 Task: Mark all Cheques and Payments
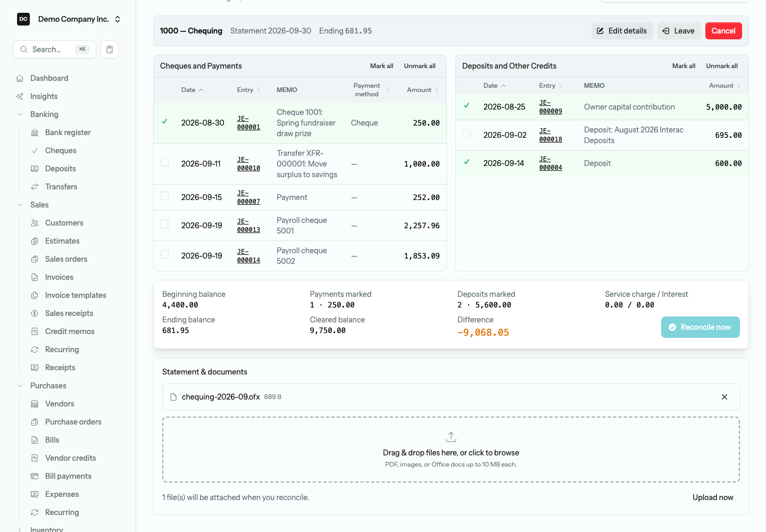tap(382, 66)
